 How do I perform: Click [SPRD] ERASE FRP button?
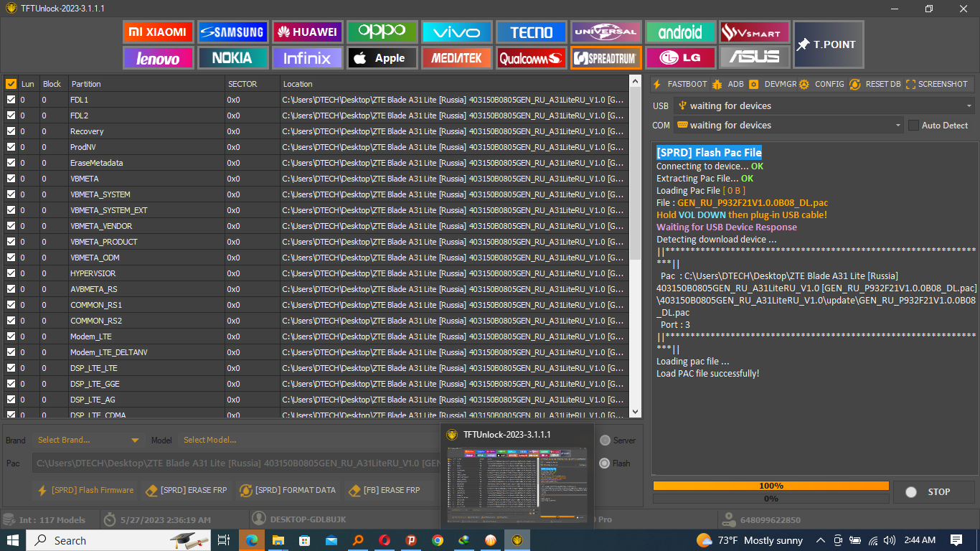coord(187,490)
